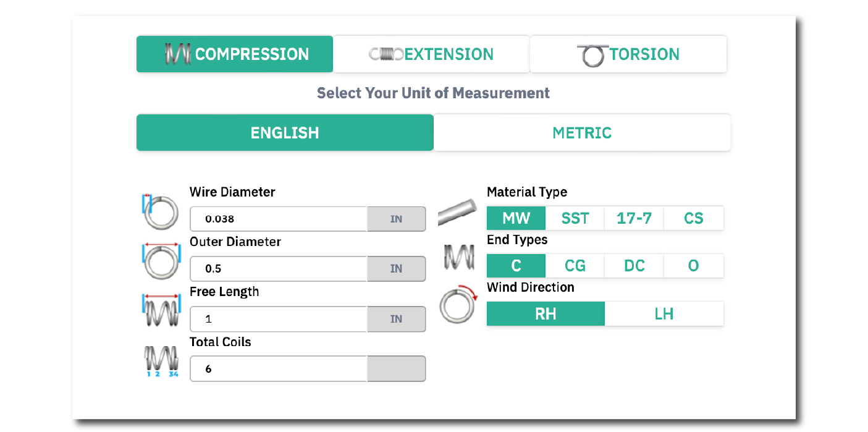The width and height of the screenshot is (868, 432).
Task: Select the CS material option
Action: (693, 218)
